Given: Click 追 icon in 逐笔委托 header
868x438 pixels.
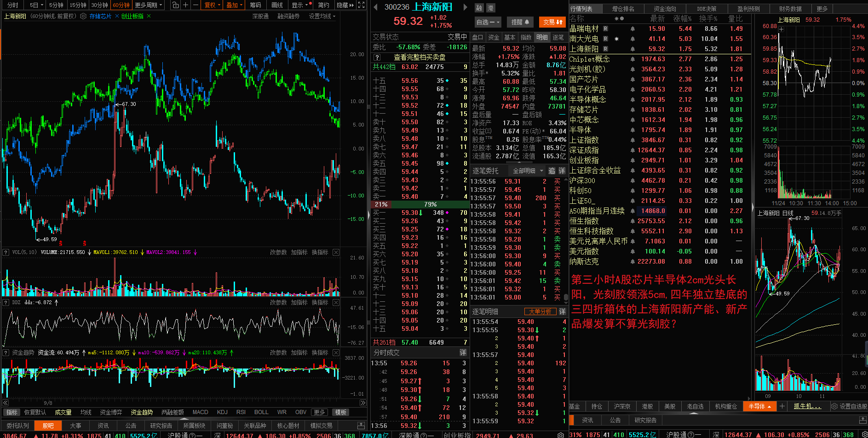Looking at the screenshot, I should pyautogui.click(x=552, y=171).
